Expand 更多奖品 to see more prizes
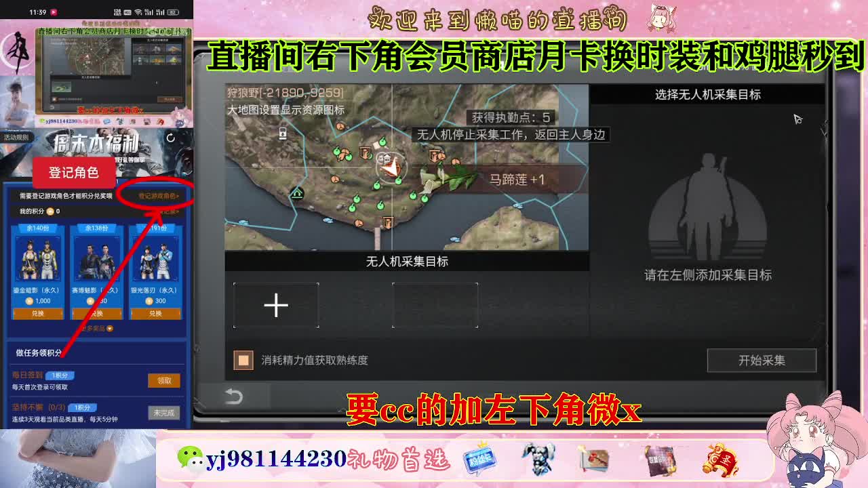Viewport: 868px width, 488px height. pyautogui.click(x=98, y=327)
